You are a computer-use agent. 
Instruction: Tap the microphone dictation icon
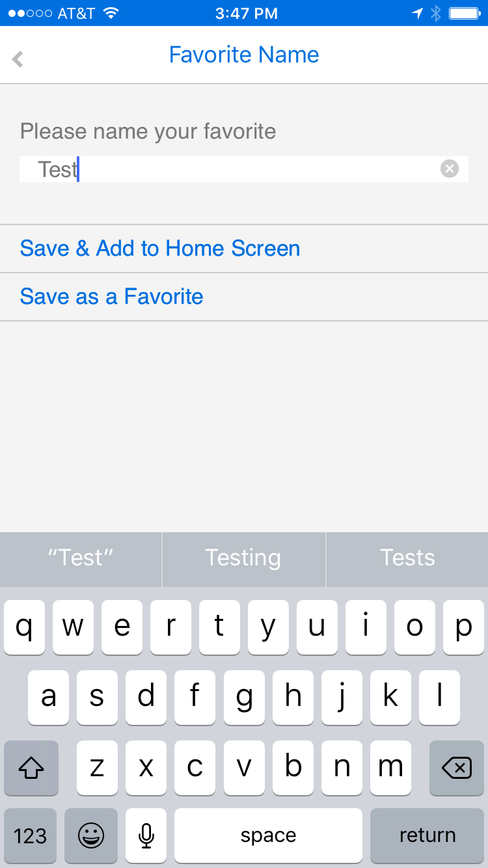tap(146, 835)
